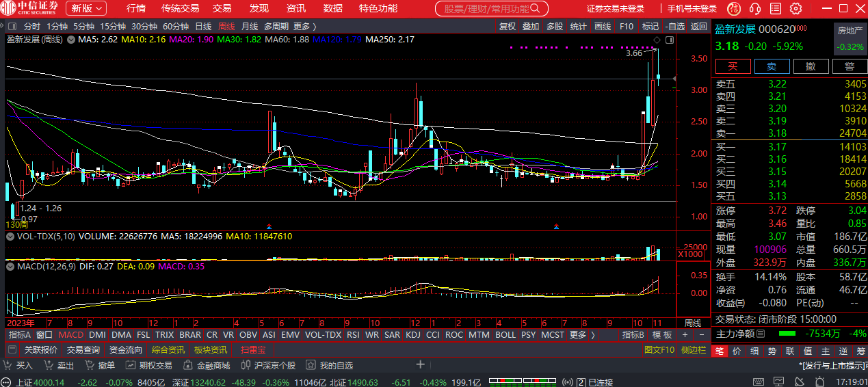Toggle 侧边栏 sidebar visibility
The width and height of the screenshot is (868, 387).
pyautogui.click(x=694, y=349)
